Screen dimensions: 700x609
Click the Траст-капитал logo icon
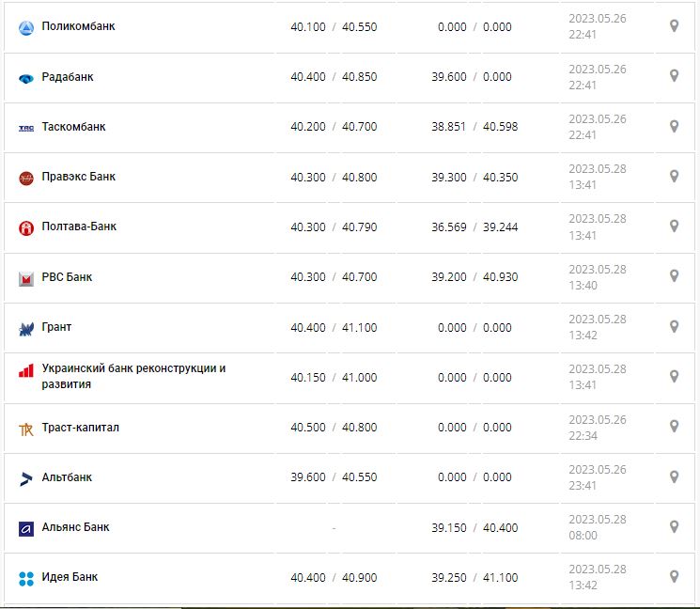[x=25, y=429]
